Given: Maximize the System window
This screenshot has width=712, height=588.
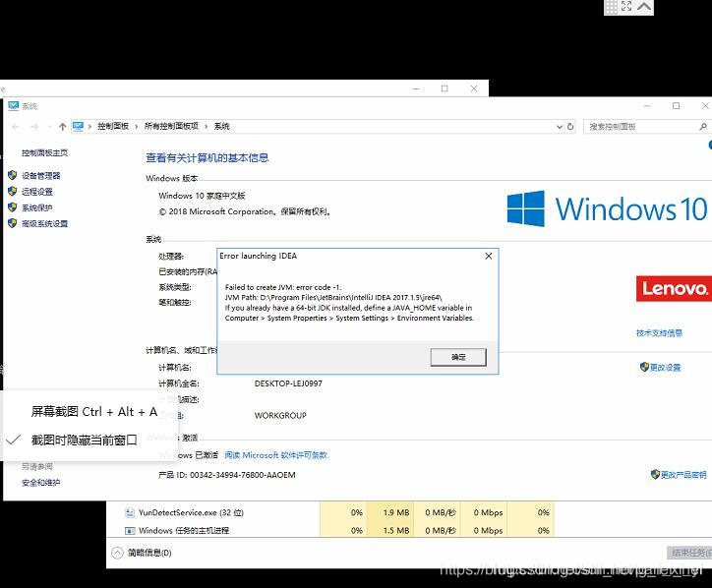Looking at the screenshot, I should tap(677, 106).
